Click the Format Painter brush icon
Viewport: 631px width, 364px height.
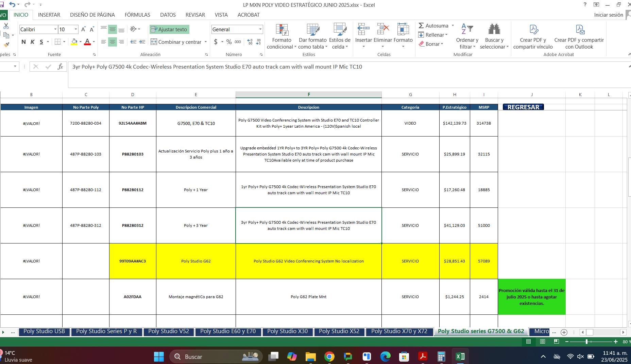tap(6, 44)
